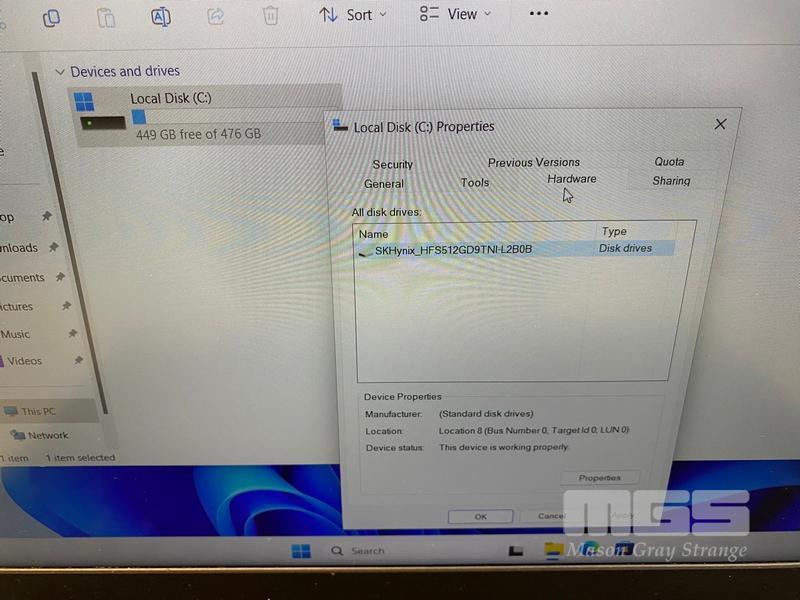Open Network in the navigation pane
Screen dimensions: 800x600
coord(47,436)
